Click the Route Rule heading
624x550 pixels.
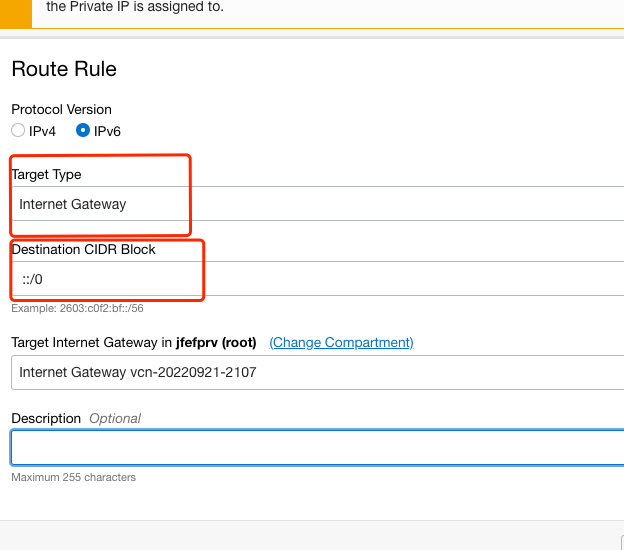pyautogui.click(x=64, y=69)
